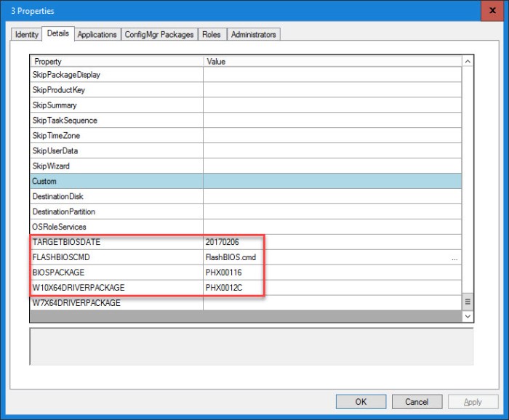
Task: Click the empty W7X64DRIVERPACKAGE value field
Action: point(331,303)
